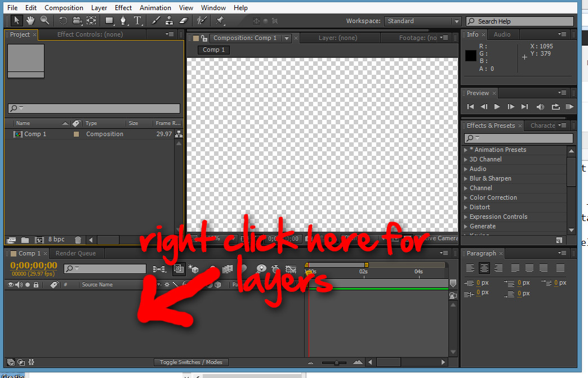Open Composition Mini-Flowchart in timeline
588x378 pixels.
(x=159, y=269)
